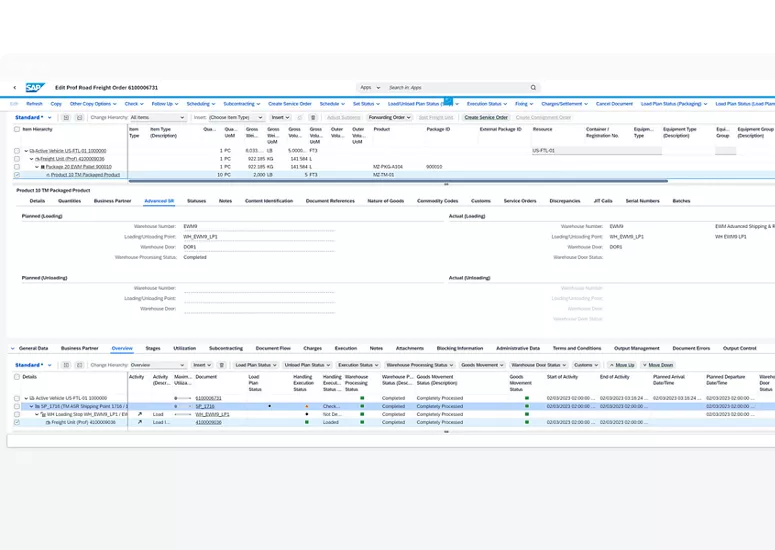This screenshot has height=550, width=775.
Task: Check the Package 20 EWM Pallet row
Action: pyautogui.click(x=17, y=167)
